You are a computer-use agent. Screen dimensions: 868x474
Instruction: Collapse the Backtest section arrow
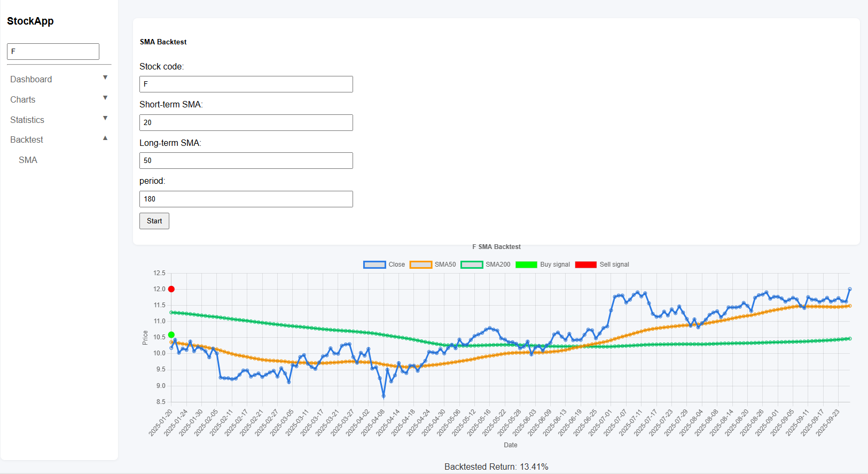pyautogui.click(x=105, y=138)
